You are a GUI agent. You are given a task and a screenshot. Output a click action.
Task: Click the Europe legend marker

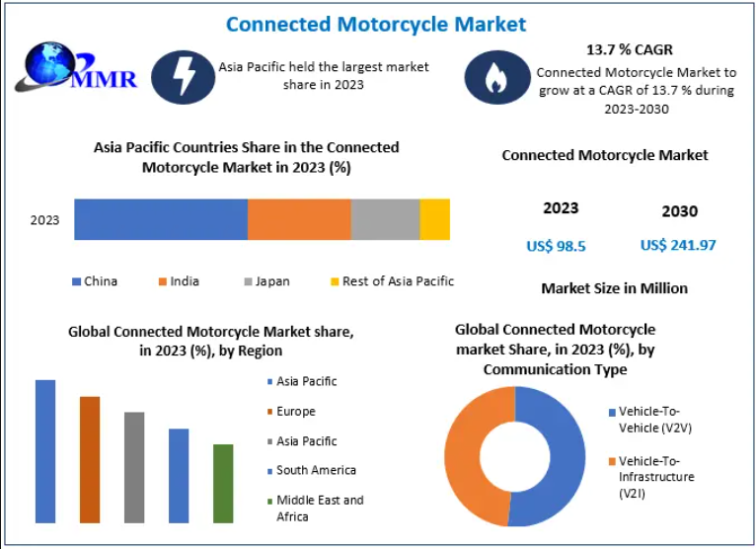(x=268, y=412)
